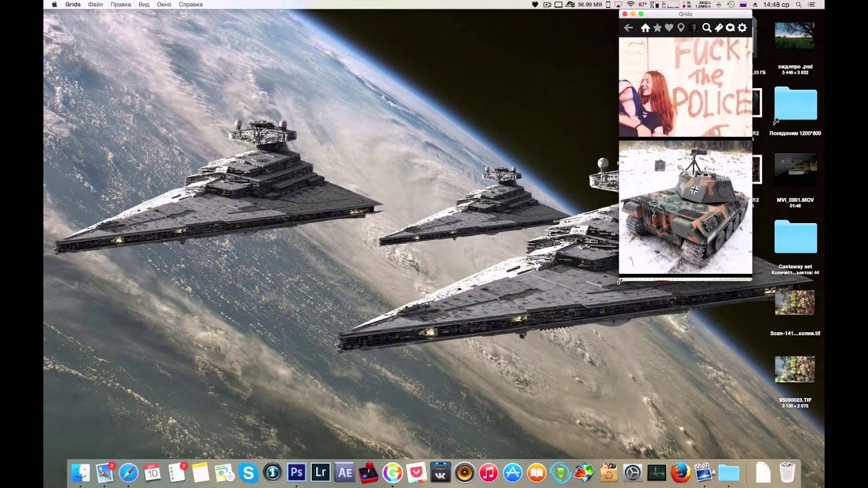This screenshot has width=868, height=488.
Task: Open Spotlight search in menu bar
Action: (798, 4)
